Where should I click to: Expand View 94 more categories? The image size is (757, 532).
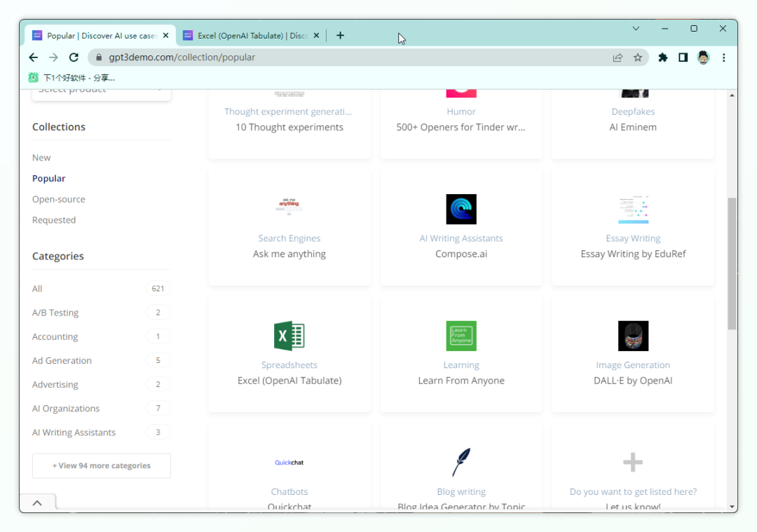point(102,465)
